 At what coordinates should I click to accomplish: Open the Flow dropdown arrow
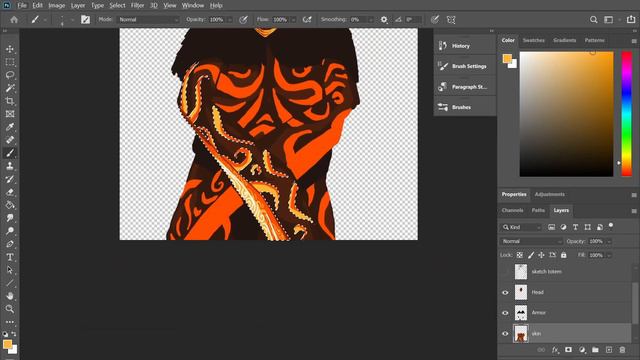tap(293, 20)
